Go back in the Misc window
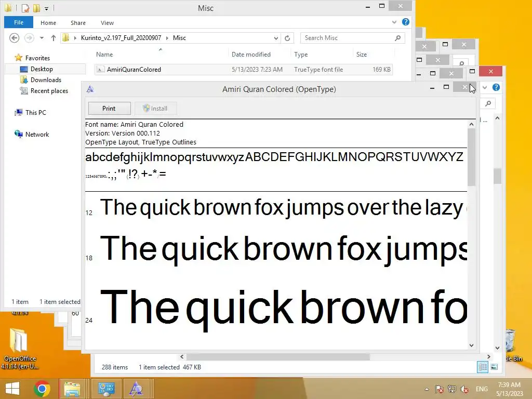 14,37
